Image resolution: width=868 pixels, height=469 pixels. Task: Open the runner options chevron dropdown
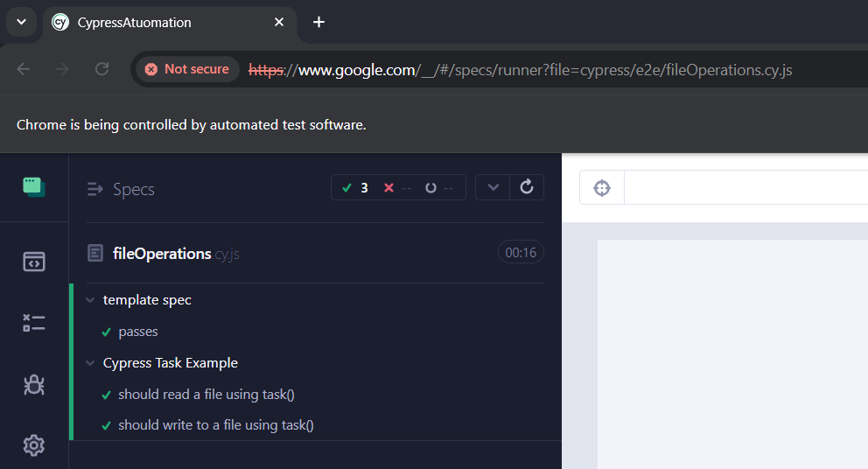pyautogui.click(x=493, y=187)
